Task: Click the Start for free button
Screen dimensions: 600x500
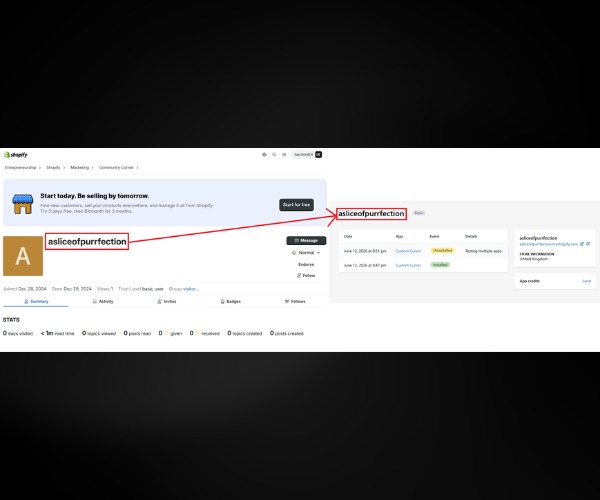Action: [x=296, y=205]
